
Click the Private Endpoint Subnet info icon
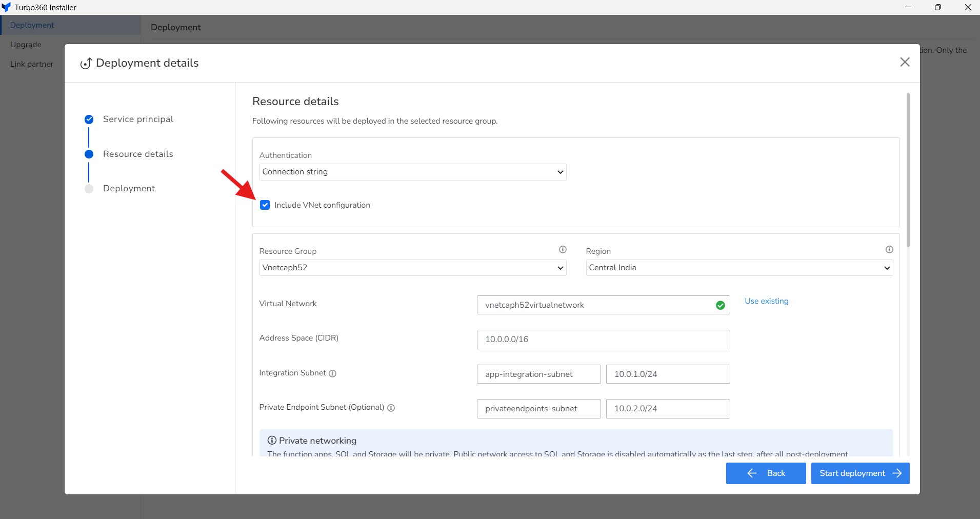(x=391, y=408)
